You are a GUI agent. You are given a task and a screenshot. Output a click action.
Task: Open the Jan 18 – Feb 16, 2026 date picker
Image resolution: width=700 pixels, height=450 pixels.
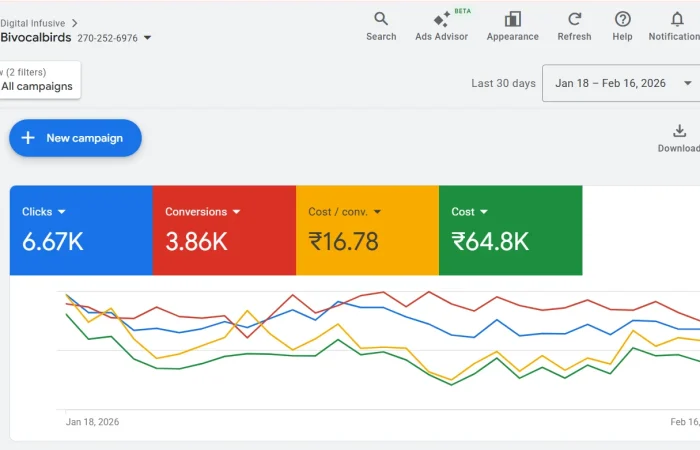pos(620,83)
